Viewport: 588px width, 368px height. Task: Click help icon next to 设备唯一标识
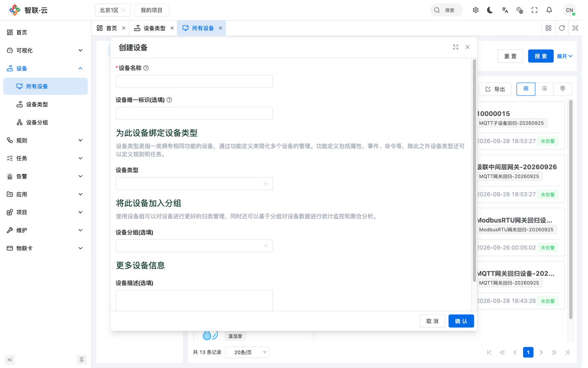[169, 100]
